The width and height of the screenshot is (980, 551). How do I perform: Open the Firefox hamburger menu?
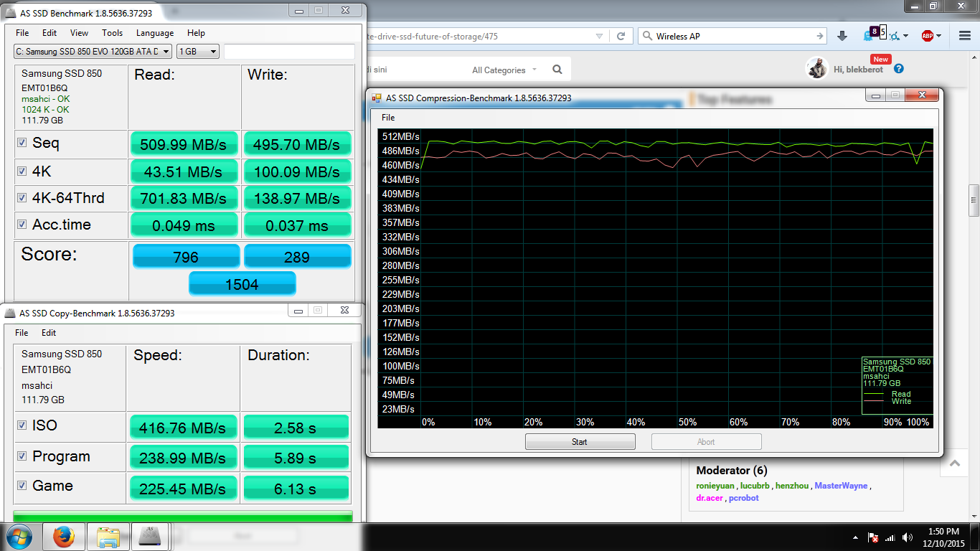pos(965,36)
